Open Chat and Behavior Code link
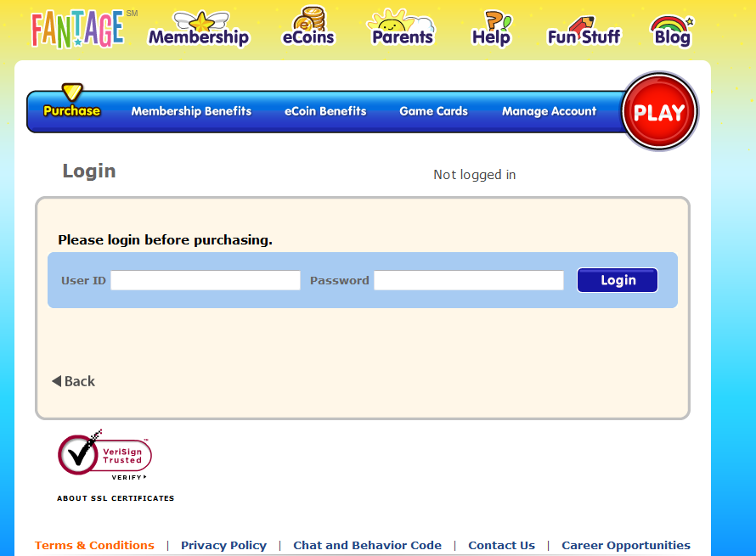Screen dimensions: 756x556 [x=368, y=546]
